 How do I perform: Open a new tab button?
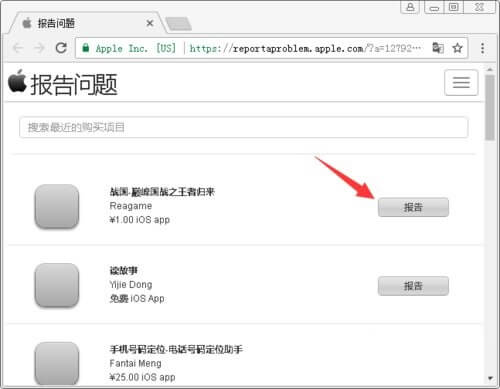coord(179,24)
